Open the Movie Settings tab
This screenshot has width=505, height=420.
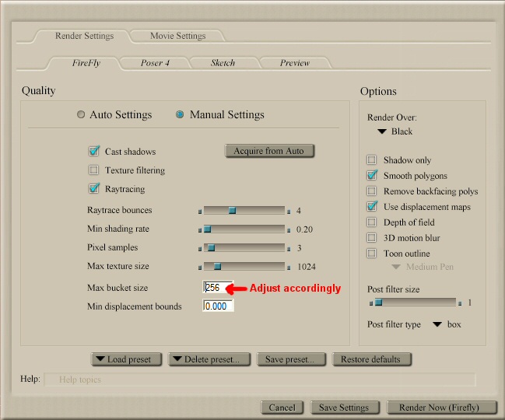[177, 36]
